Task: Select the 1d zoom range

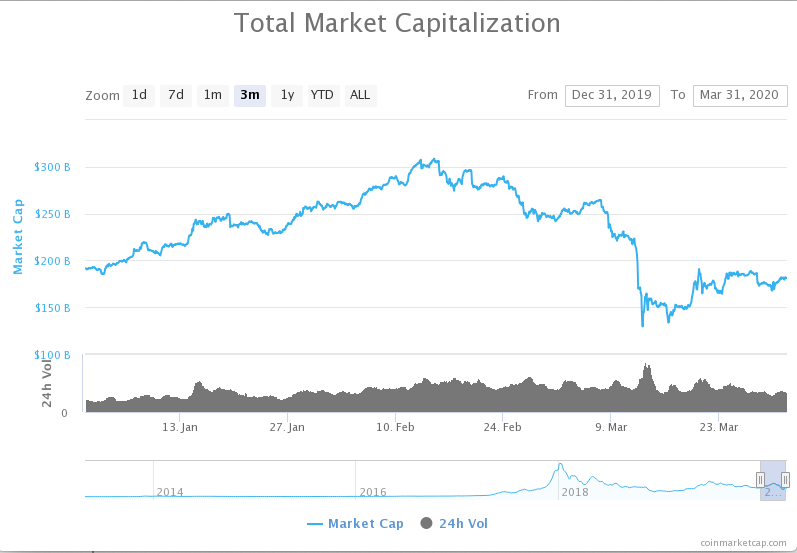Action: pos(139,96)
